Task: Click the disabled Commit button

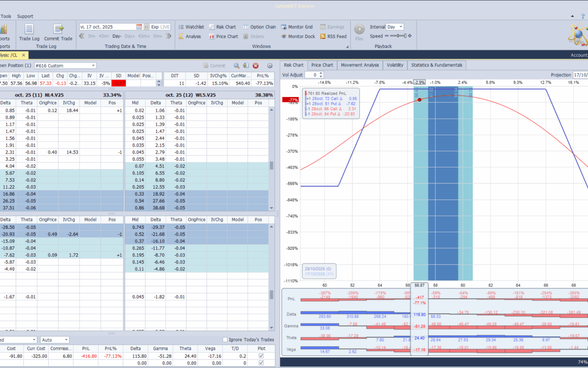Action: pos(214,66)
